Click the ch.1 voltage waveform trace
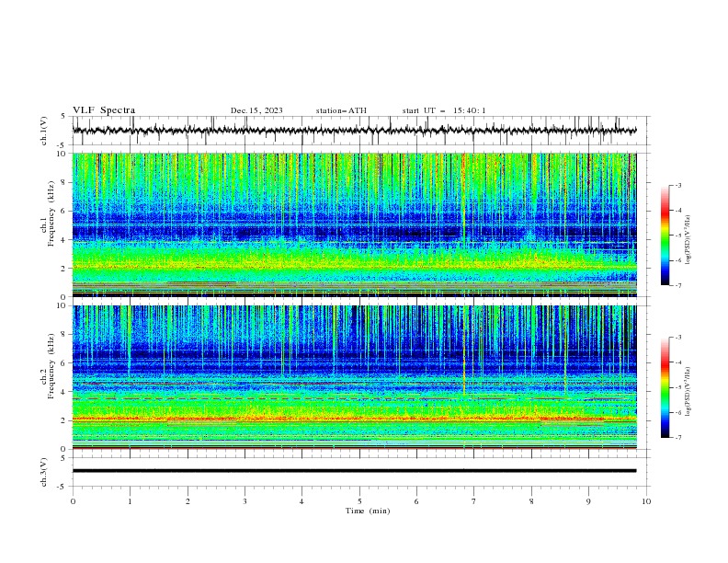 click(354, 131)
